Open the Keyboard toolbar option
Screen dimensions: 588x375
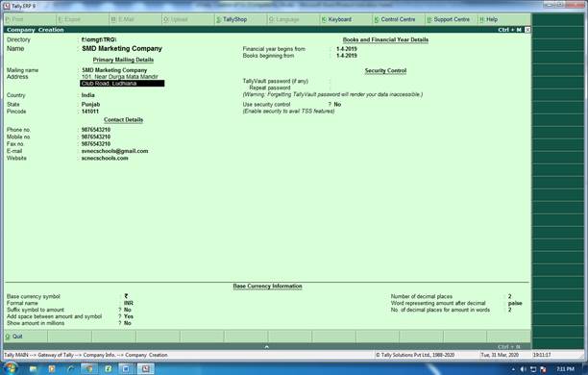[336, 19]
